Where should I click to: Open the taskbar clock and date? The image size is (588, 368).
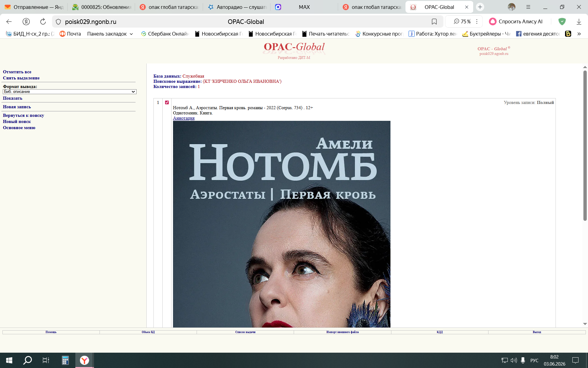click(x=554, y=360)
